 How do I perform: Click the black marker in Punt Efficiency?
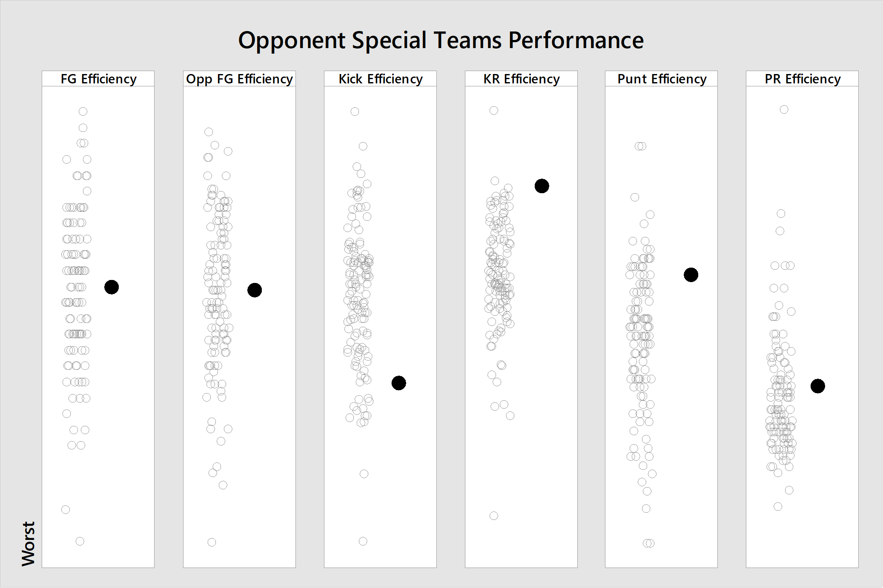click(691, 275)
